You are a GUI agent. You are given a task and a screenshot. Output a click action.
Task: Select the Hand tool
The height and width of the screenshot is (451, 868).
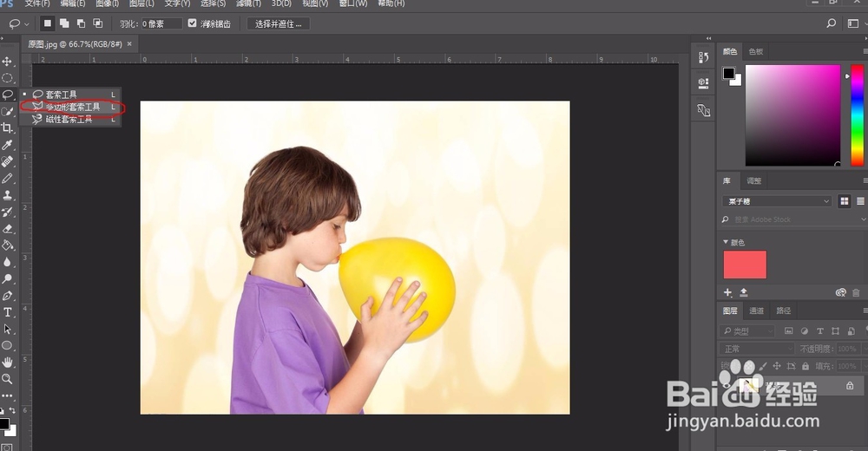[7, 362]
